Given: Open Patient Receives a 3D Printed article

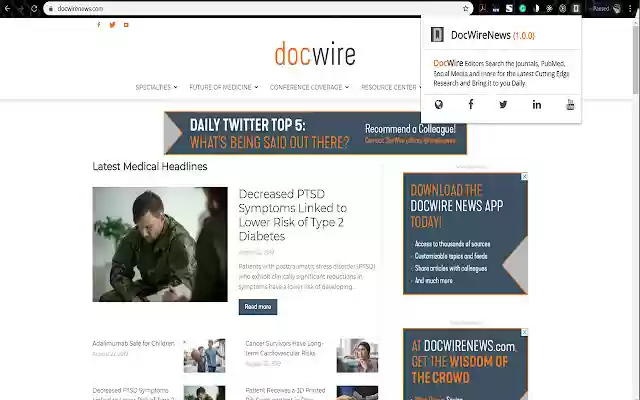Looking at the screenshot, I should pos(285,394).
